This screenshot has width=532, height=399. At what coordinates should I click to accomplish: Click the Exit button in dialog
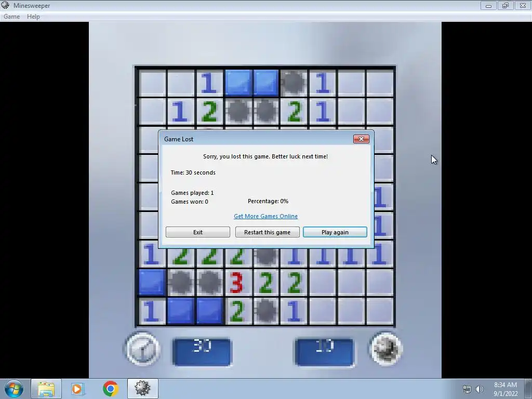tap(198, 232)
